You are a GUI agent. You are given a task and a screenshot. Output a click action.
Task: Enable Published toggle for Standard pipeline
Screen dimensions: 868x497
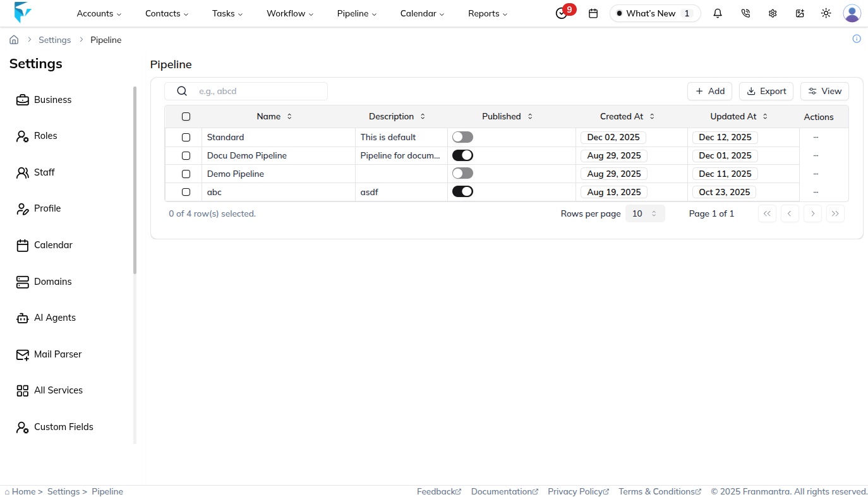tap(462, 137)
